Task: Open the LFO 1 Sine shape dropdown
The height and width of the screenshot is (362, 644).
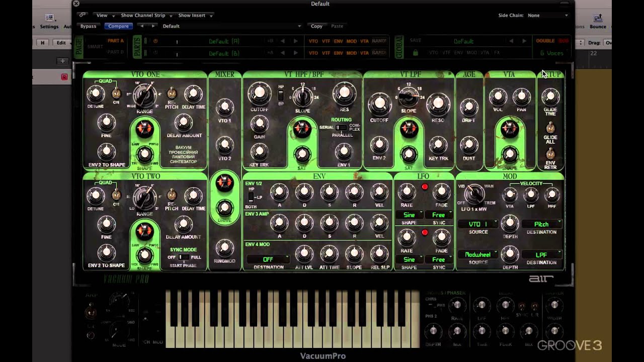Action: click(409, 215)
